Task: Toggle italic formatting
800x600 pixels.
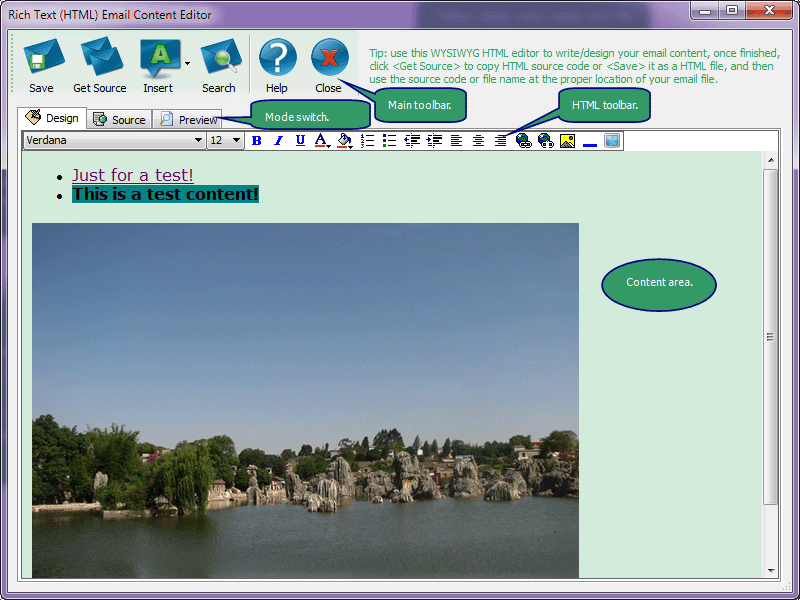Action: click(279, 141)
